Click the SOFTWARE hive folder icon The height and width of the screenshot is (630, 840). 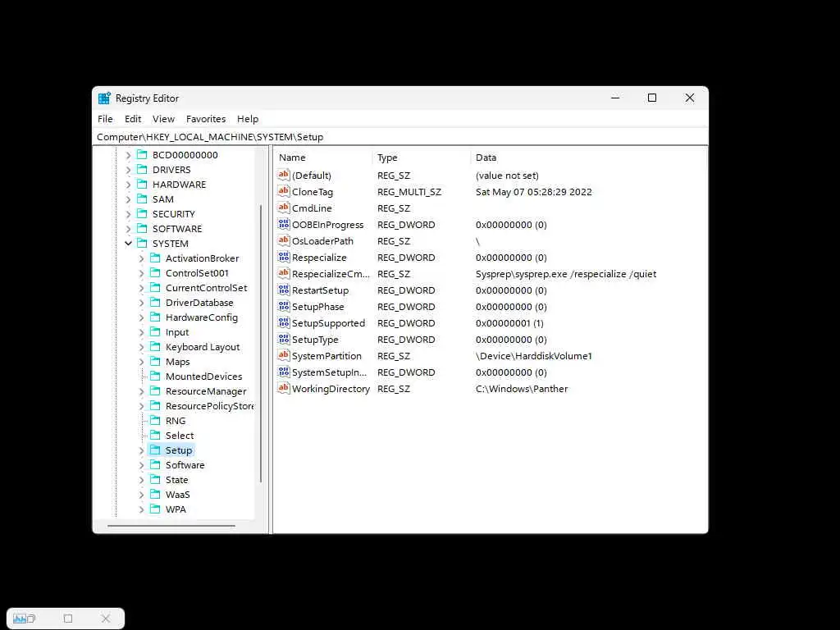(x=142, y=229)
